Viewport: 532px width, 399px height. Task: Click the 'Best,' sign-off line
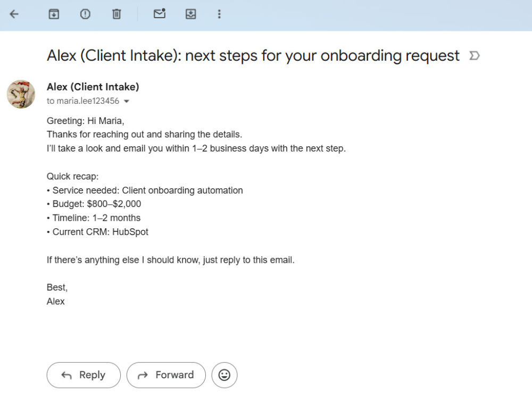point(57,287)
